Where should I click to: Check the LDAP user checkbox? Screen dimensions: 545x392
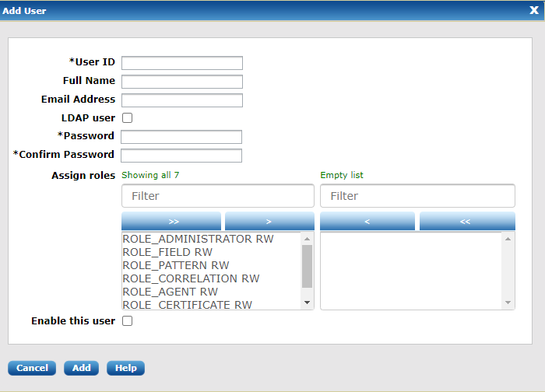coord(128,118)
